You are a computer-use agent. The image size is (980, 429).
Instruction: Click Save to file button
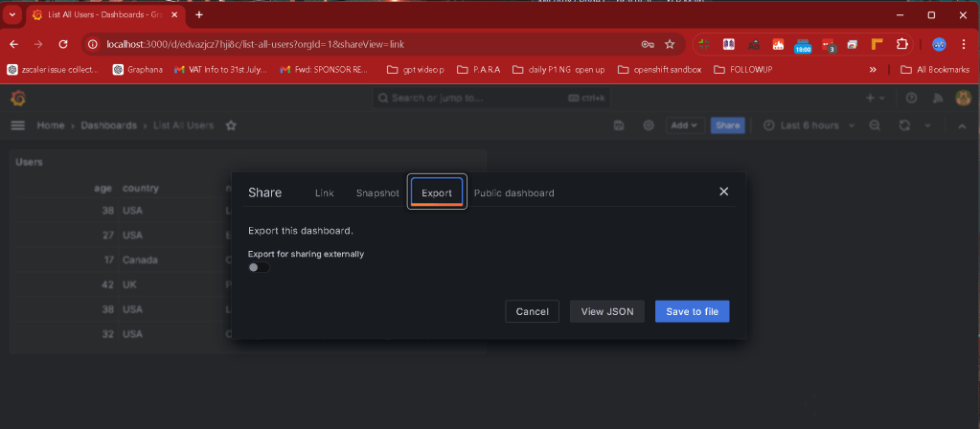(692, 311)
